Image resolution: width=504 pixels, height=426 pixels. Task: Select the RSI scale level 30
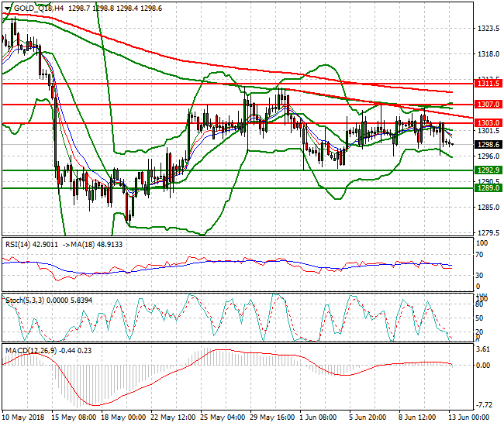coord(479,276)
